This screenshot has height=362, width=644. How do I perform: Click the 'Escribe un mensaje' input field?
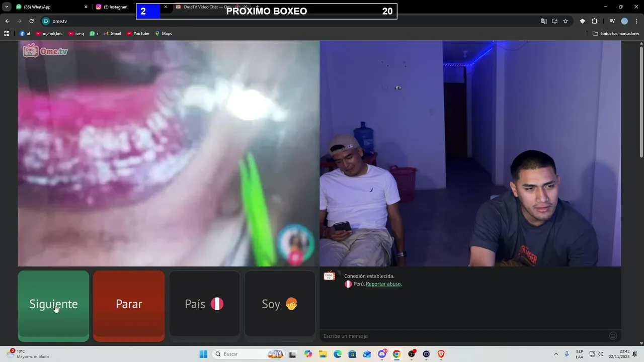[463, 336]
